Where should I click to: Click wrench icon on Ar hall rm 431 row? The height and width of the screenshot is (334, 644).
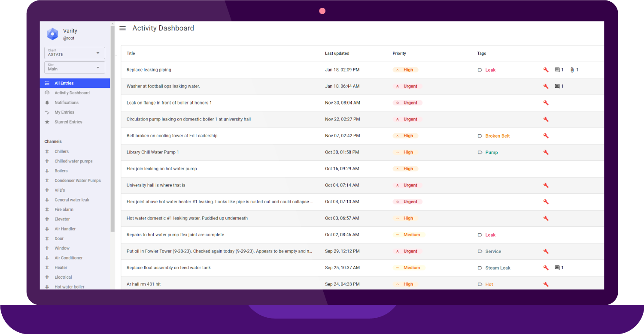point(546,284)
